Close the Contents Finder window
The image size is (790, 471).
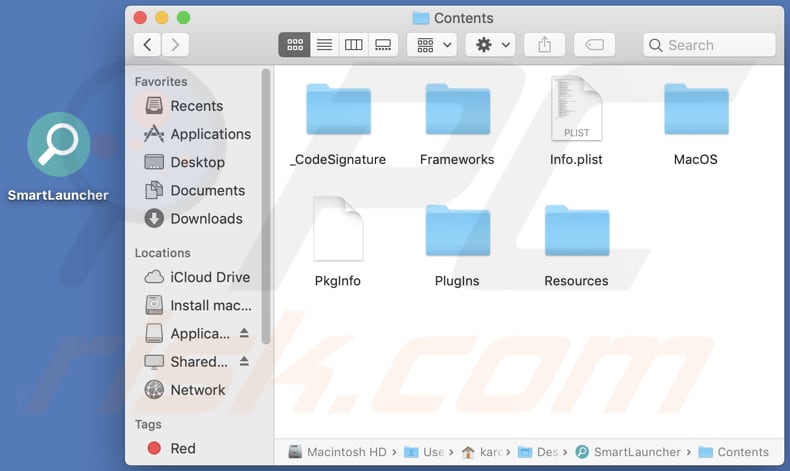pyautogui.click(x=140, y=18)
